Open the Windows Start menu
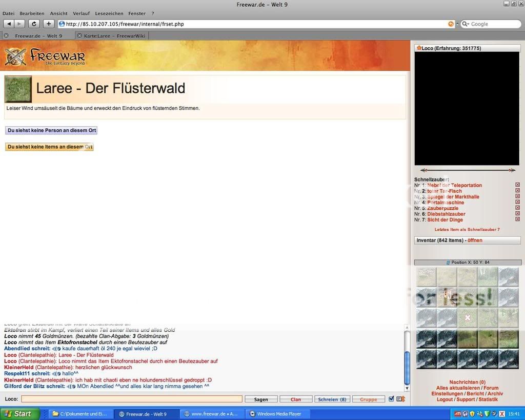Screen dimensions: 525x420 pos(19,414)
